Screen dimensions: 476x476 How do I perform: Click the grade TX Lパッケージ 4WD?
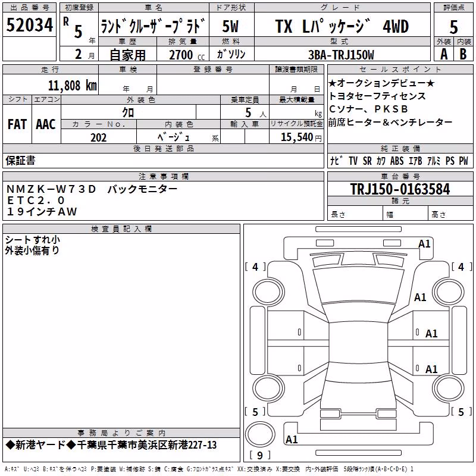342,26
